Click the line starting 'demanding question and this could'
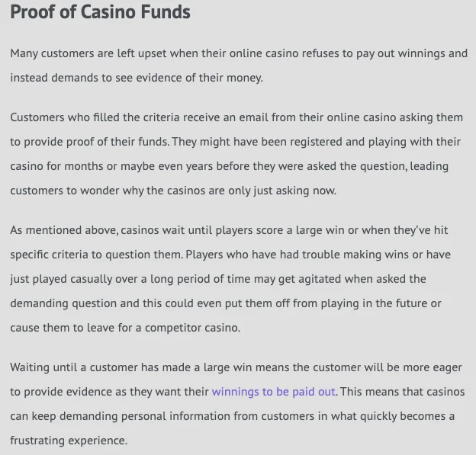Screen dimensions: 476x455 [226, 303]
